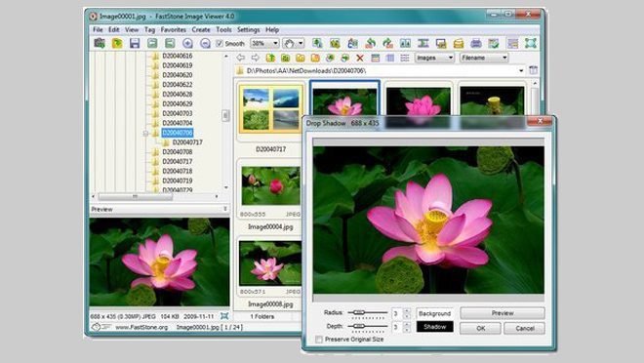Click the OK button

[x=480, y=328]
